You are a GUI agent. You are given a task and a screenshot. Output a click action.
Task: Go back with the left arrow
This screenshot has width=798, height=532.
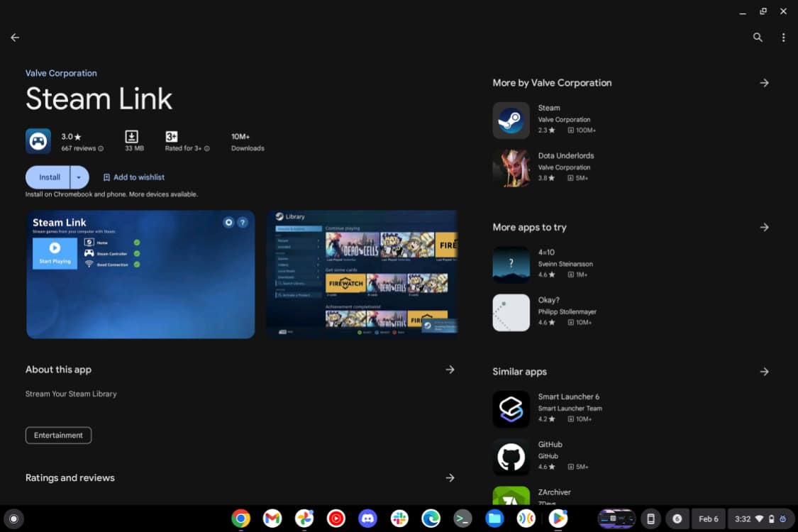[15, 37]
